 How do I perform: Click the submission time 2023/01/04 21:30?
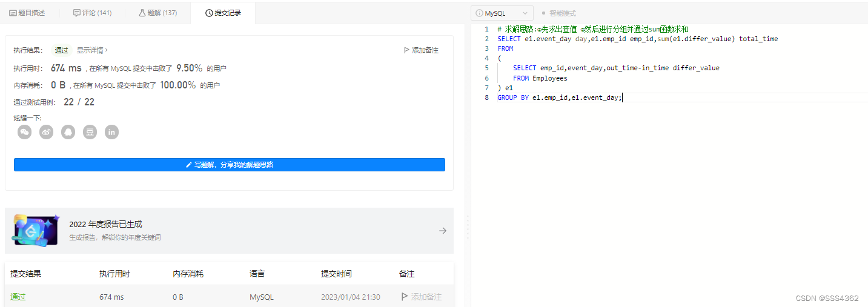pos(351,297)
